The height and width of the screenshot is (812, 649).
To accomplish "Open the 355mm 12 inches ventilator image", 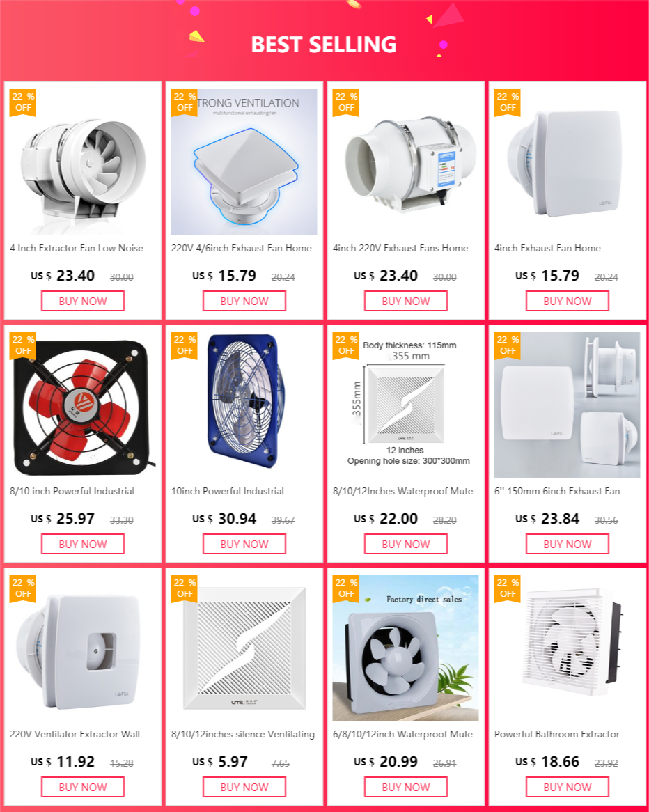I will click(405, 405).
